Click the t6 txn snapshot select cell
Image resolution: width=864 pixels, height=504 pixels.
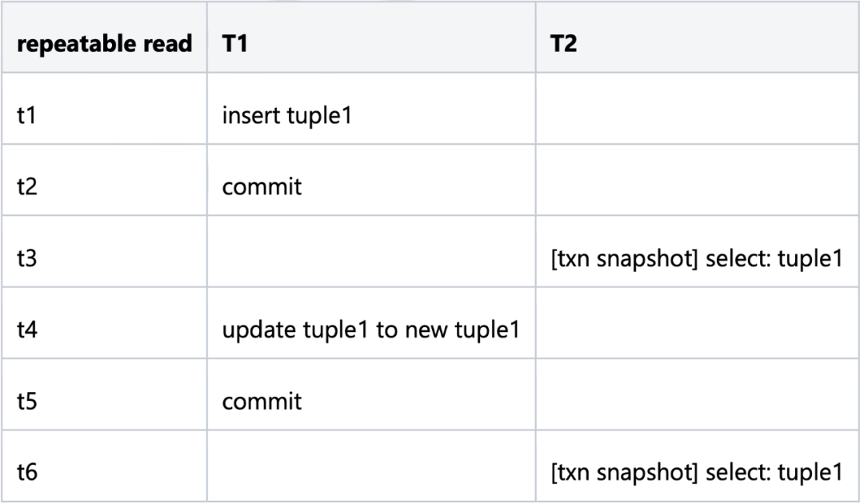click(x=696, y=471)
